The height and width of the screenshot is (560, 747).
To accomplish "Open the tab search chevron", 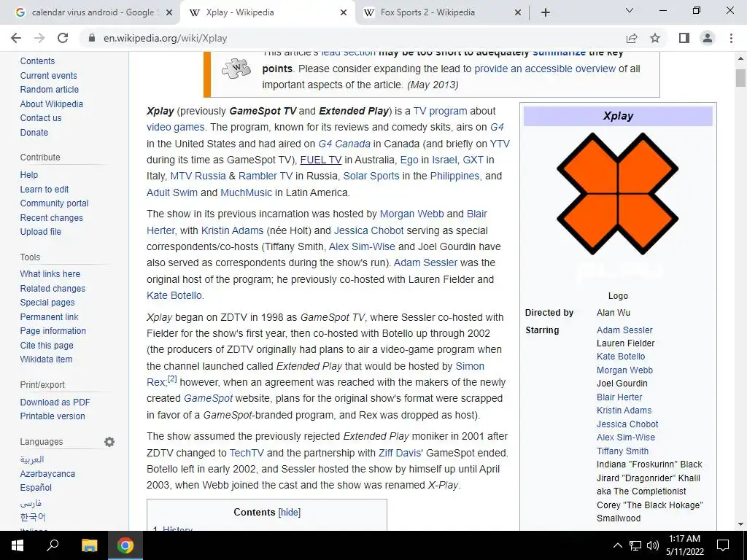I will tap(630, 10).
